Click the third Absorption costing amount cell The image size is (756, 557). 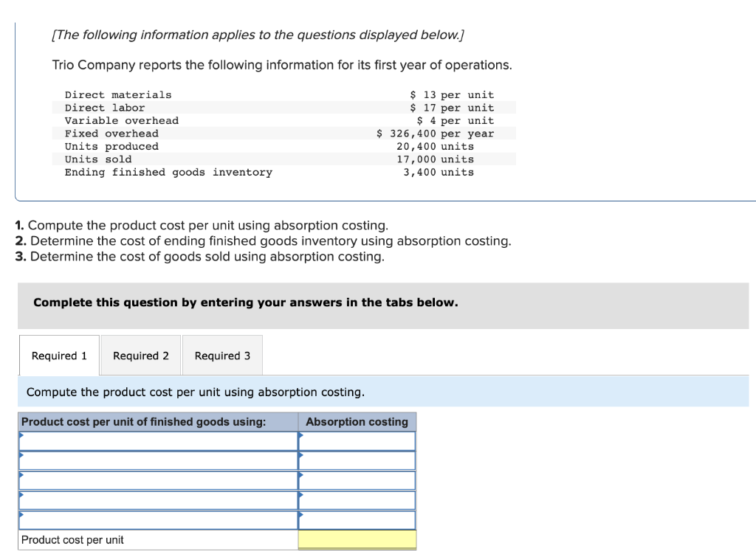pos(357,480)
